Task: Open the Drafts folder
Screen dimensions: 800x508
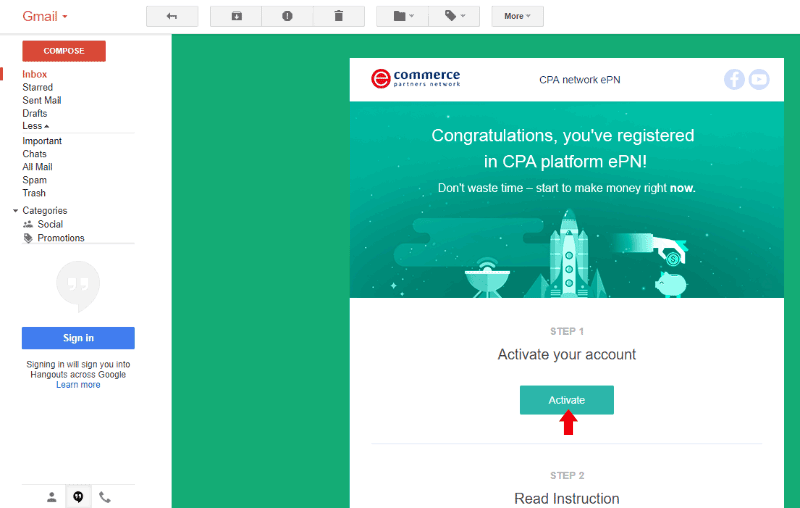Action: tap(35, 113)
